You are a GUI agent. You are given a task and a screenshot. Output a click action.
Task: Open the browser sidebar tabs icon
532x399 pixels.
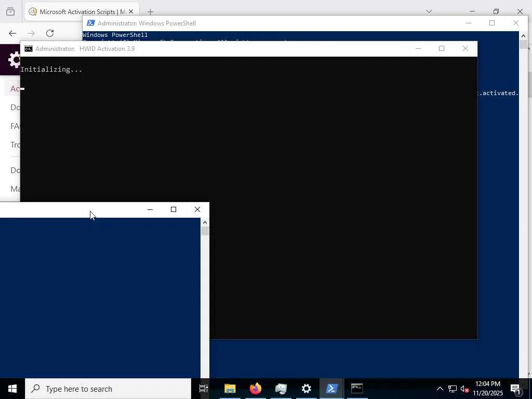[10, 11]
